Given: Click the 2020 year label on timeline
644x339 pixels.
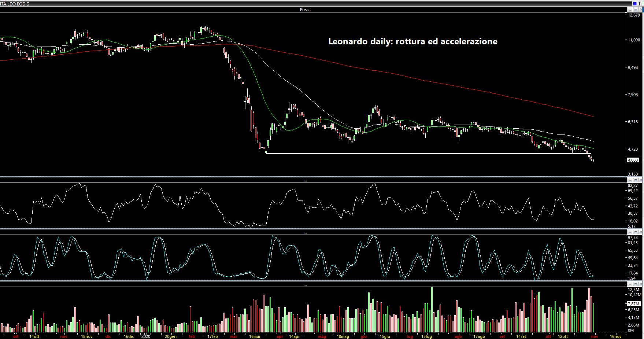Looking at the screenshot, I should 146,336.
